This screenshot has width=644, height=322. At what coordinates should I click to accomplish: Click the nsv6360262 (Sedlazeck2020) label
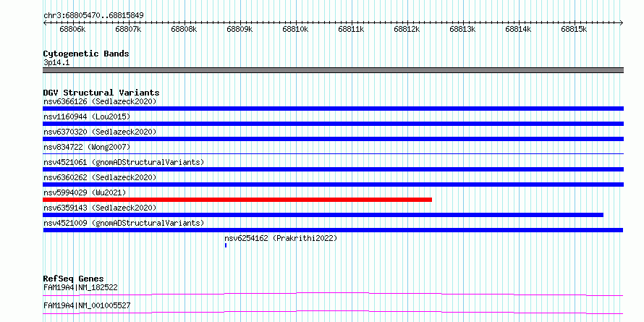point(100,177)
